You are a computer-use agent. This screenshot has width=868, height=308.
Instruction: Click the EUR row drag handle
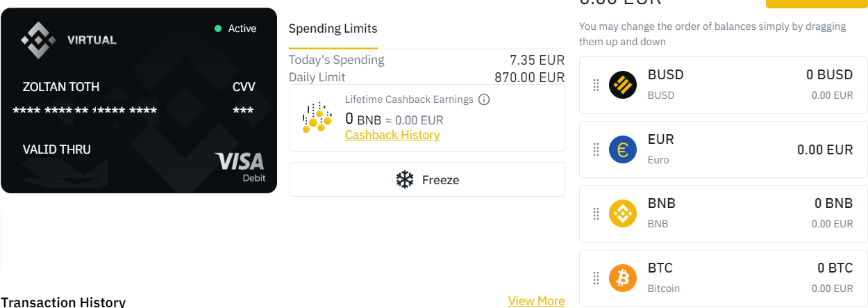[596, 149]
